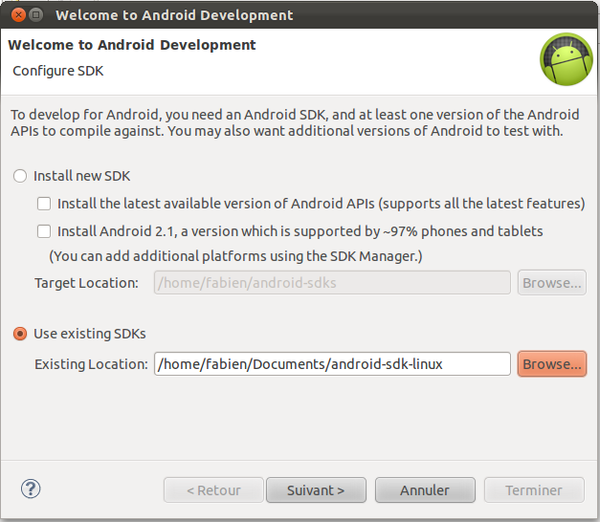Select the Use existing SDKs radio button

(x=20, y=334)
